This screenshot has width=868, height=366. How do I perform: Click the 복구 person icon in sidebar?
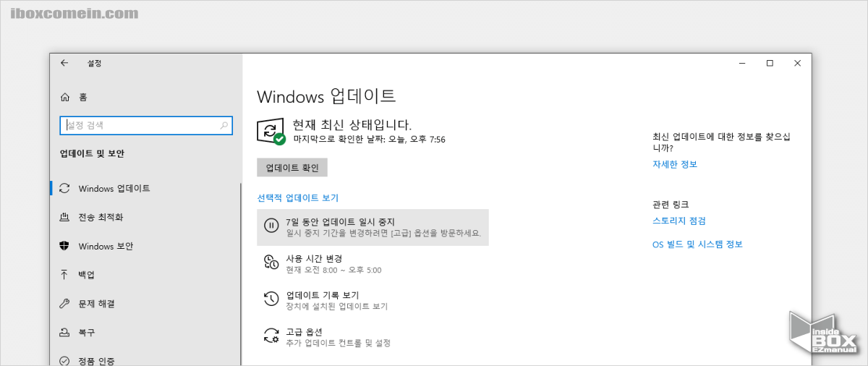pyautogui.click(x=65, y=333)
